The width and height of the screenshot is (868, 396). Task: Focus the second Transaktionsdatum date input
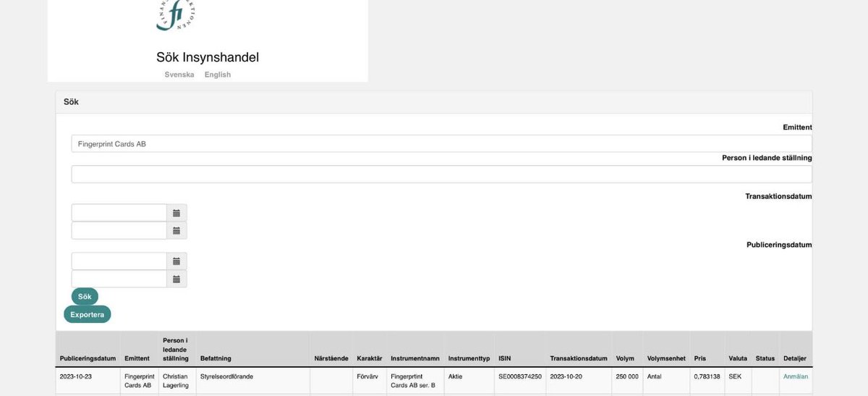coord(119,230)
